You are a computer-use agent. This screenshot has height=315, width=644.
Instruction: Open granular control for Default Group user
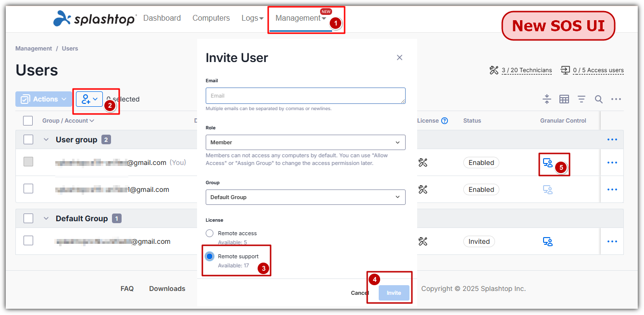pyautogui.click(x=547, y=241)
